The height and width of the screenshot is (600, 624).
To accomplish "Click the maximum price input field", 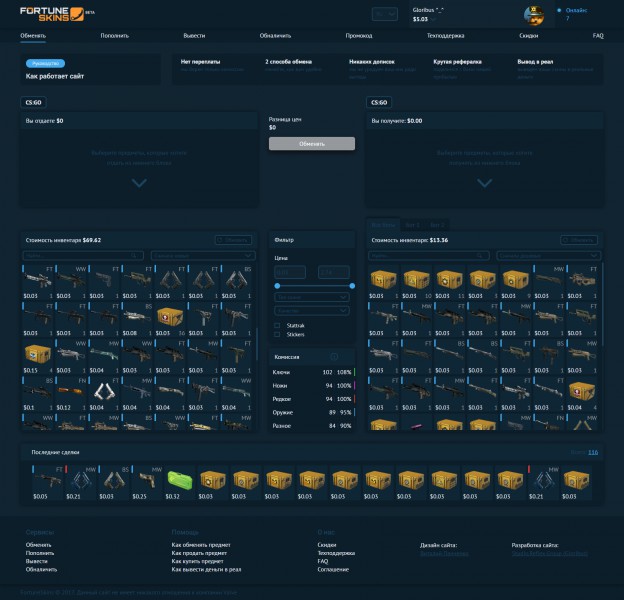I will click(x=334, y=272).
